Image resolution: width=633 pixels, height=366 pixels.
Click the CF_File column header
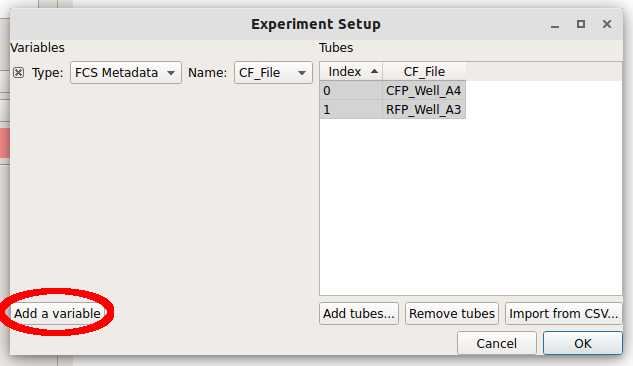coord(424,71)
